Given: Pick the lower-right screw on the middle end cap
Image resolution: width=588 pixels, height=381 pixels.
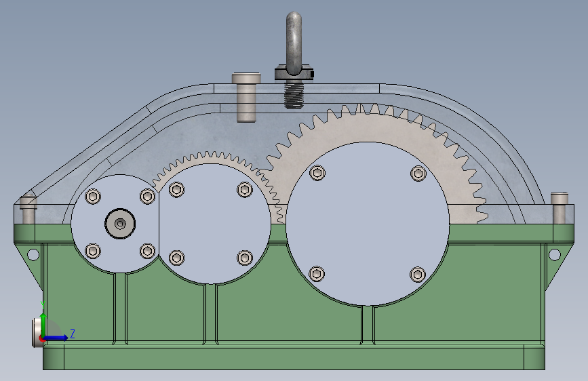Looking at the screenshot, I should (245, 258).
